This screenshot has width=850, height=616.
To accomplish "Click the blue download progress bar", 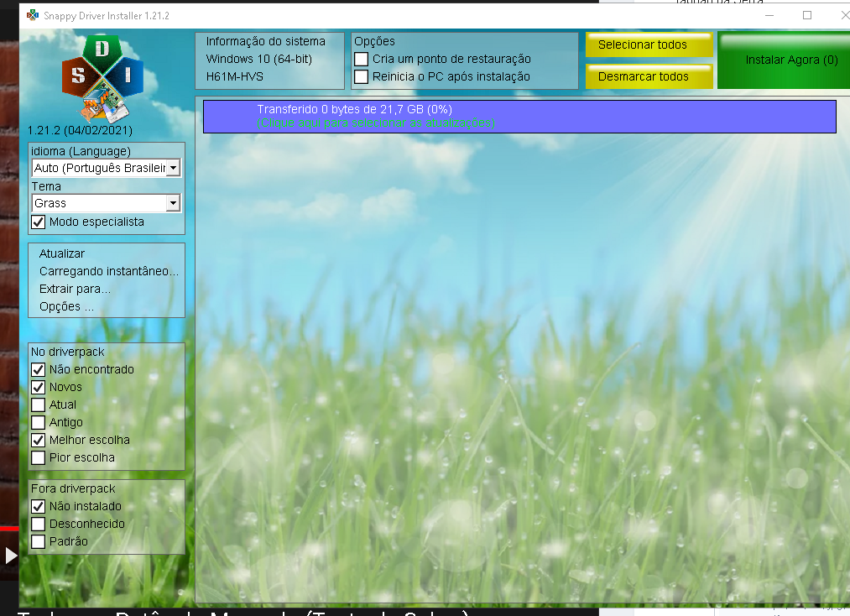I will [519, 117].
